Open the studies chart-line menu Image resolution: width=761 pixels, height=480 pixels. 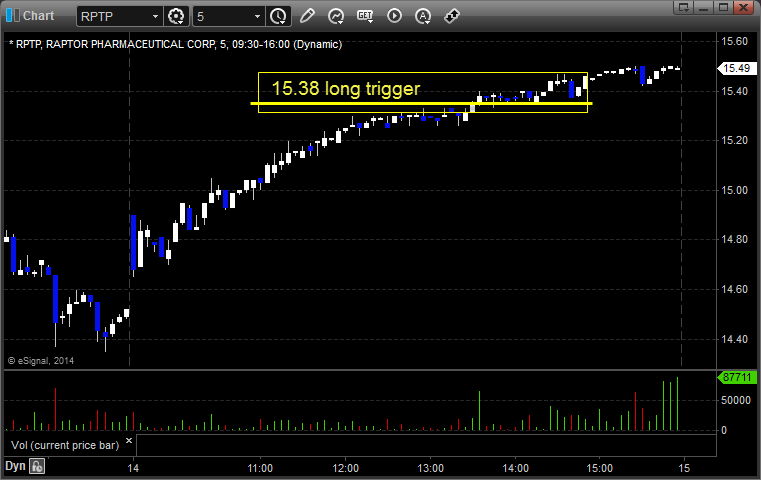pyautogui.click(x=336, y=17)
